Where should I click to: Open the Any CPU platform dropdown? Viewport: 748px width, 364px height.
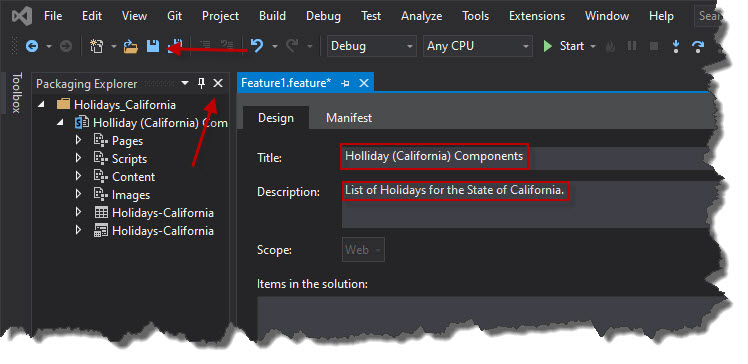point(478,46)
